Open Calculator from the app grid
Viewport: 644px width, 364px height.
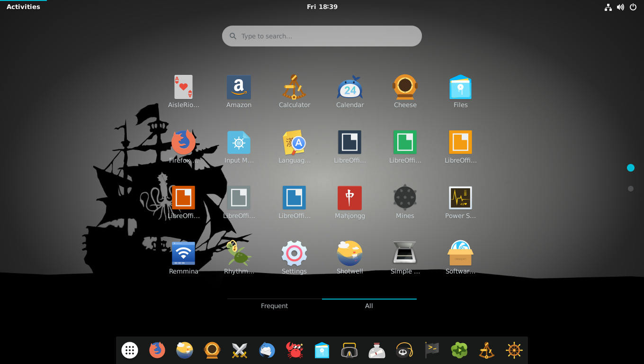tap(295, 91)
